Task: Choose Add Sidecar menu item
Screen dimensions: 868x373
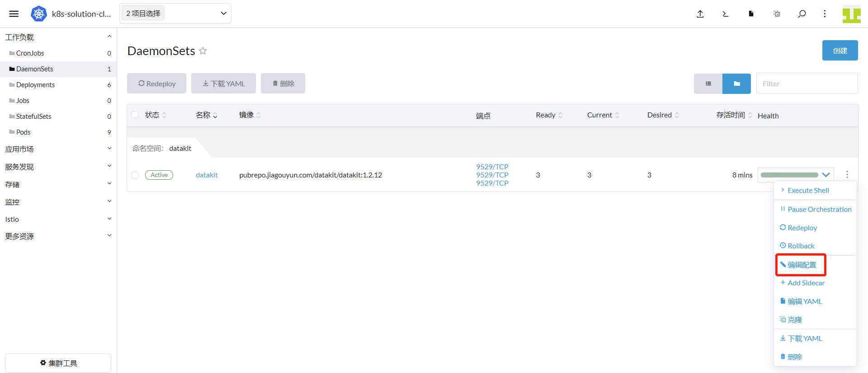Action: pos(815,283)
